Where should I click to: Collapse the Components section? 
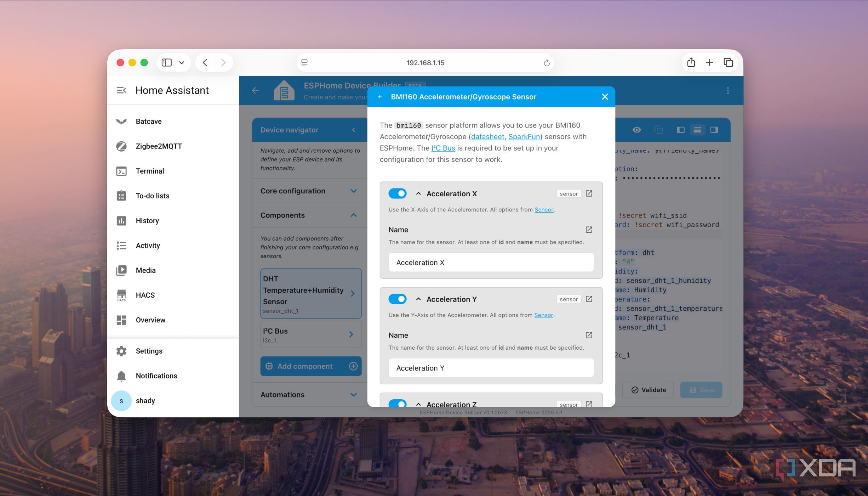pos(309,215)
